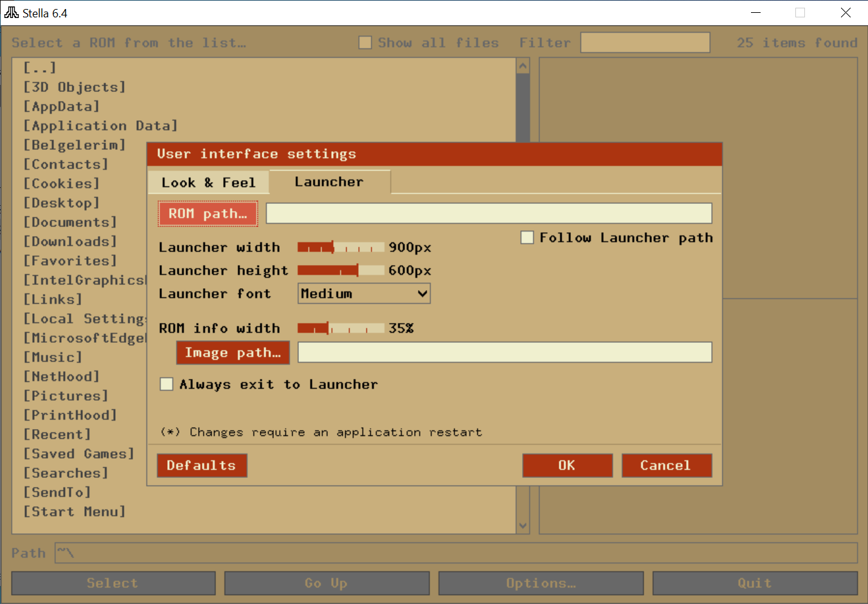Minimize the Stella window
Screen dimensions: 868x604
[756, 12]
